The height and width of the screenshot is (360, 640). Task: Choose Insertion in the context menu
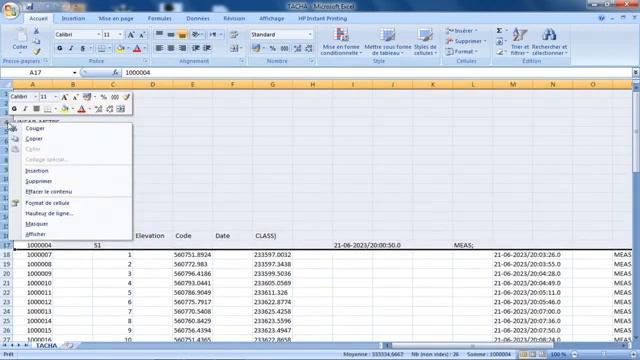(x=37, y=171)
